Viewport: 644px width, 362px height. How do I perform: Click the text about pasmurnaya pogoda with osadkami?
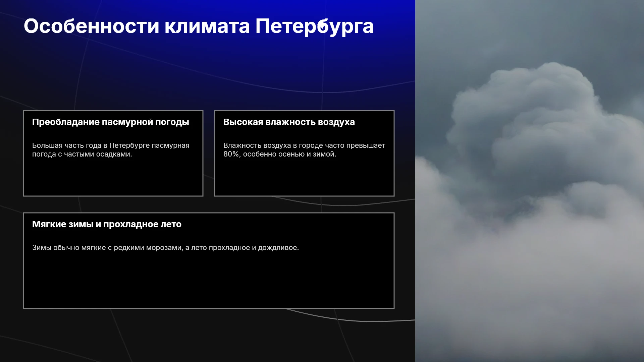111,150
